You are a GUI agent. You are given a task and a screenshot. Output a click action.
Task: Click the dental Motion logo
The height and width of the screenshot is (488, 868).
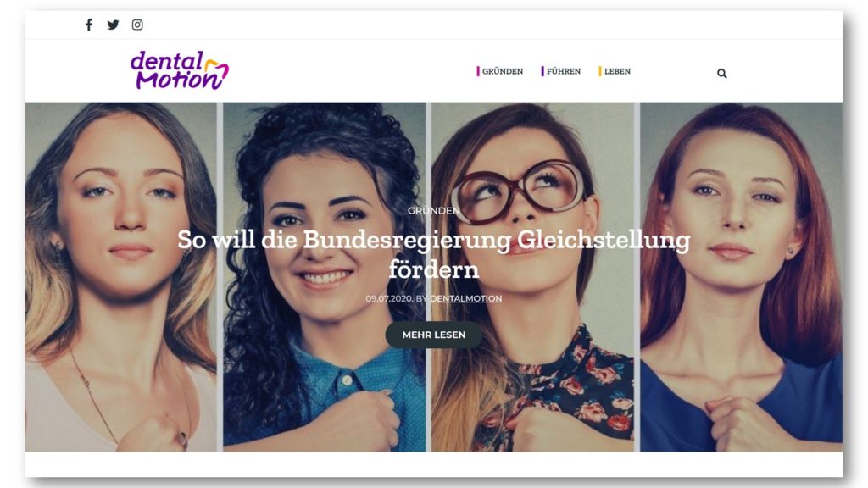[x=180, y=70]
